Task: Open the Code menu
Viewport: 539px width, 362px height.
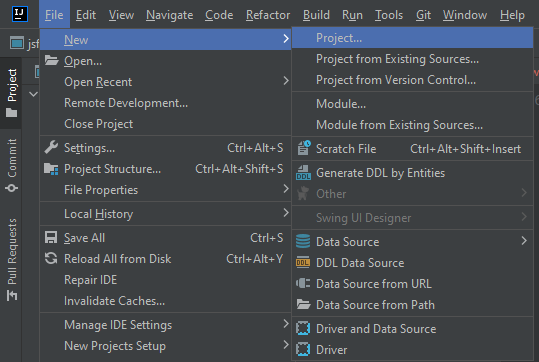Action: coord(219,15)
